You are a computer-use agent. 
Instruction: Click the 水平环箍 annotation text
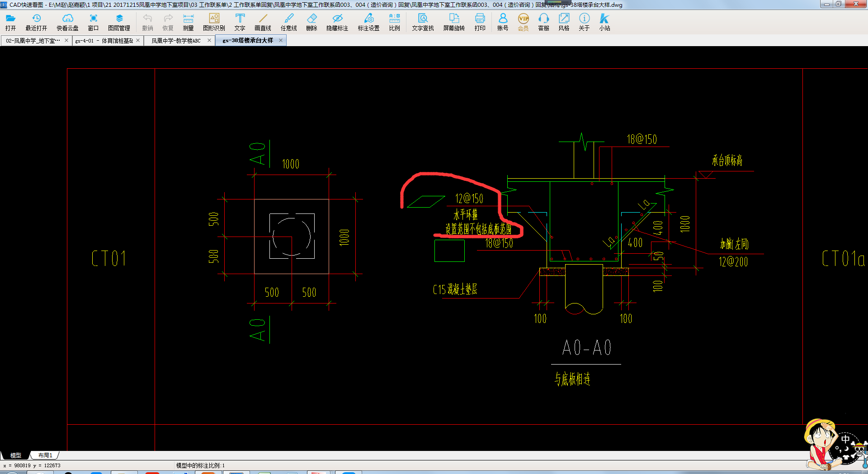click(466, 214)
